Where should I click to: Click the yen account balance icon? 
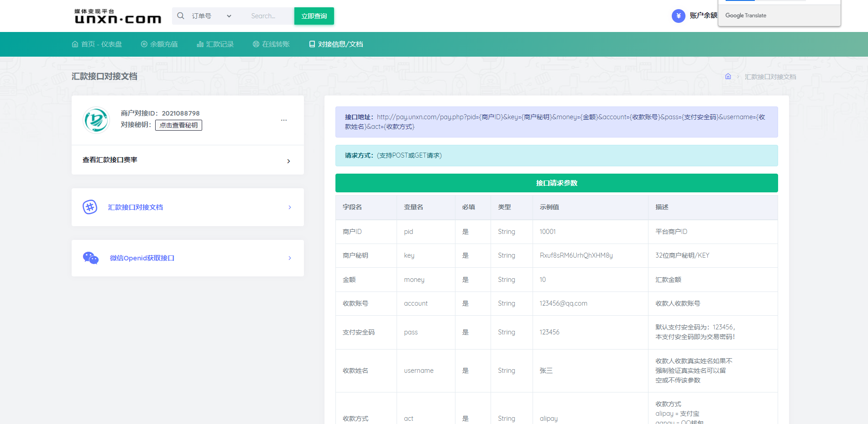coord(678,16)
